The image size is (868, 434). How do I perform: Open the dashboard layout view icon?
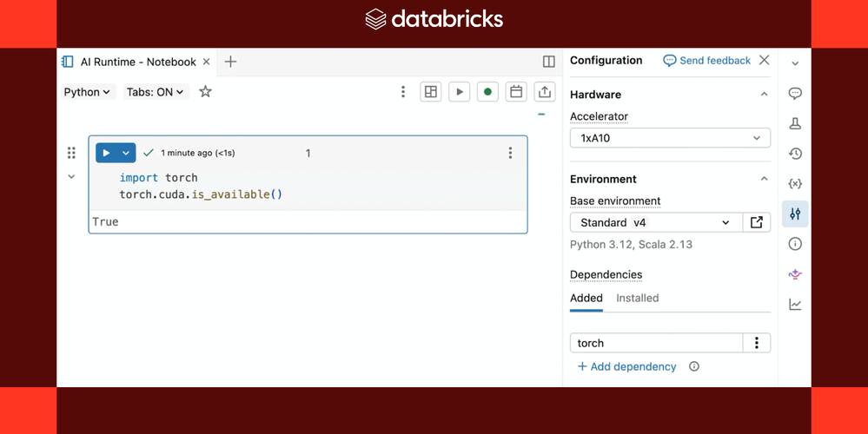pos(431,92)
